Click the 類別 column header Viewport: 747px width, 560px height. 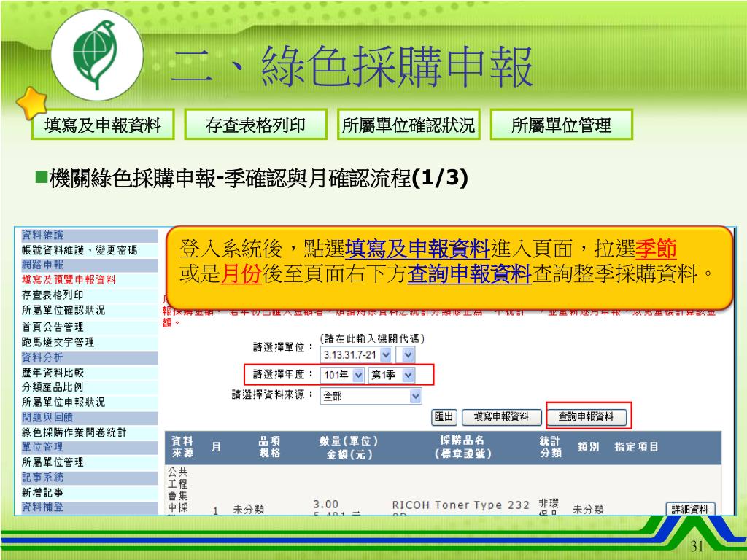[x=589, y=447]
